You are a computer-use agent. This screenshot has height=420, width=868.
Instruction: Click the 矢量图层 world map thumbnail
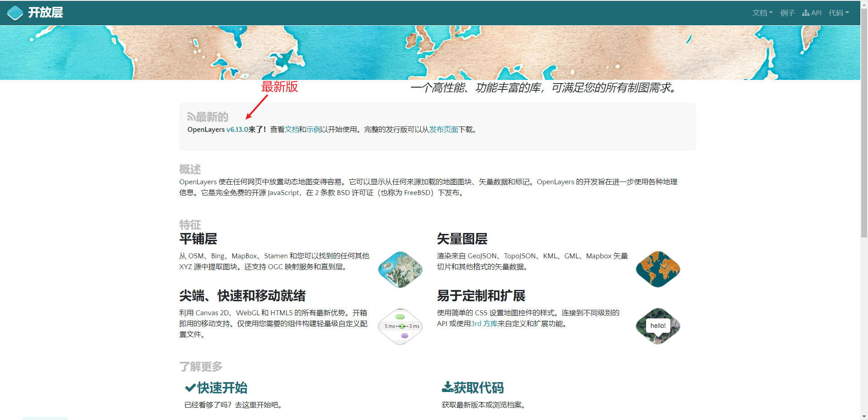(658, 270)
